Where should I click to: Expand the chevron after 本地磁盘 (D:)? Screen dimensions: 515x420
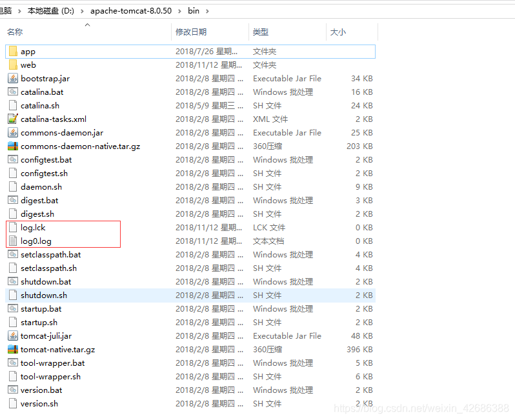pyautogui.click(x=82, y=11)
